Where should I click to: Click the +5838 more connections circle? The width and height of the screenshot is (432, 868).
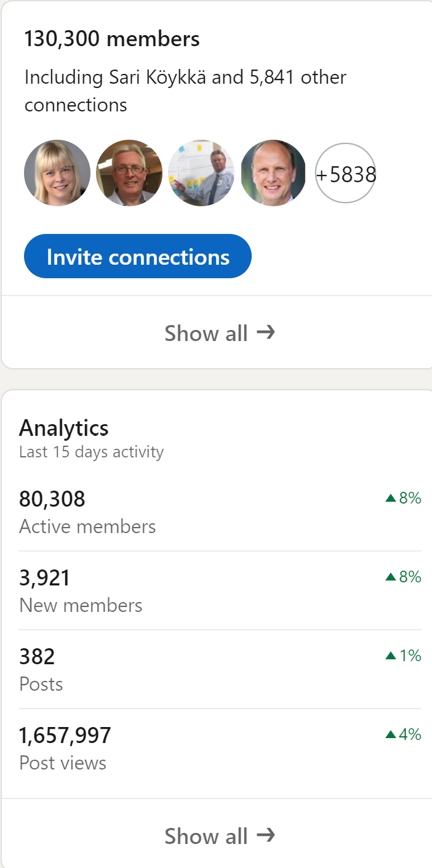(345, 174)
